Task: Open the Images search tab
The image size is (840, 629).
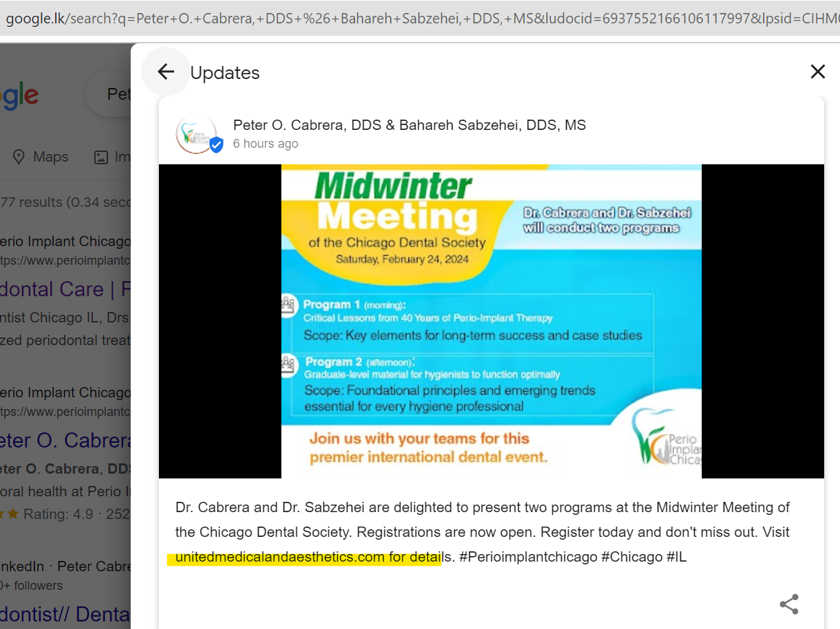Action: click(112, 157)
